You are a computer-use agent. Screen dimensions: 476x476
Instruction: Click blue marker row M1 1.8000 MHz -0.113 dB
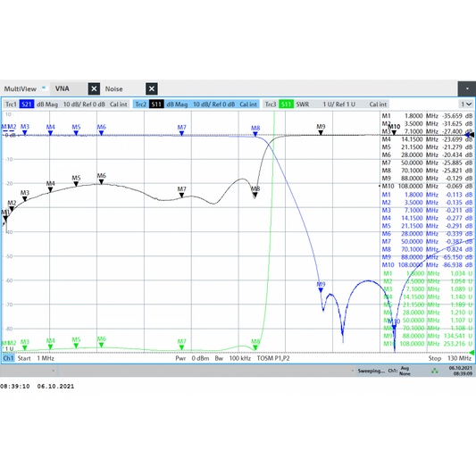click(x=427, y=195)
